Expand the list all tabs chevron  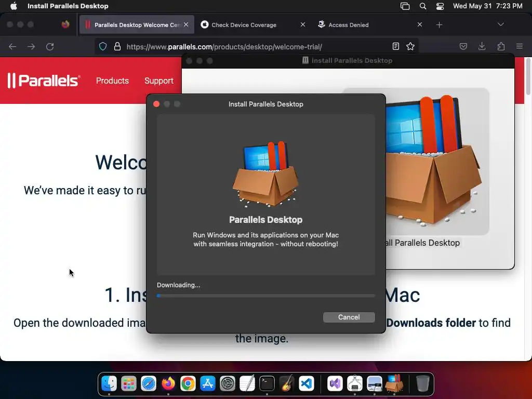tap(500, 24)
